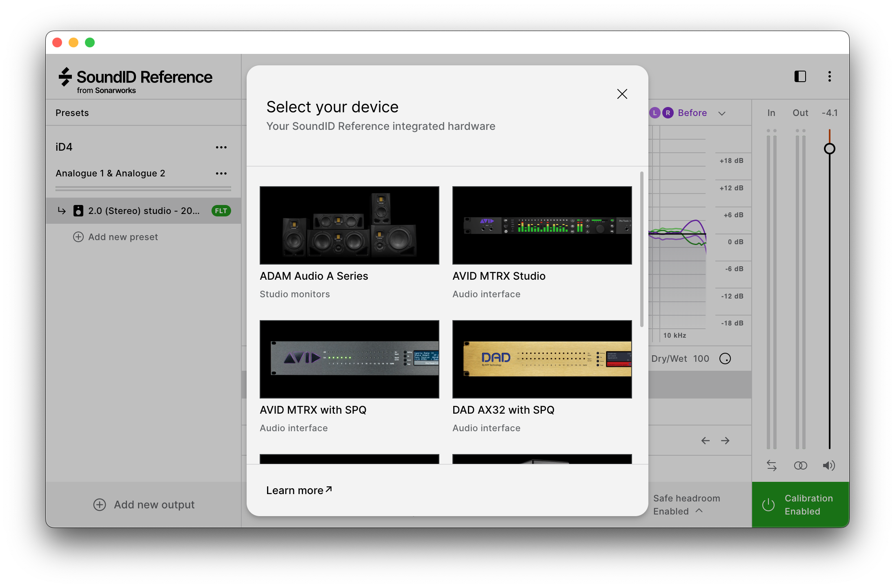This screenshot has height=588, width=895.
Task: Click the device list scrollbar
Action: click(x=642, y=249)
